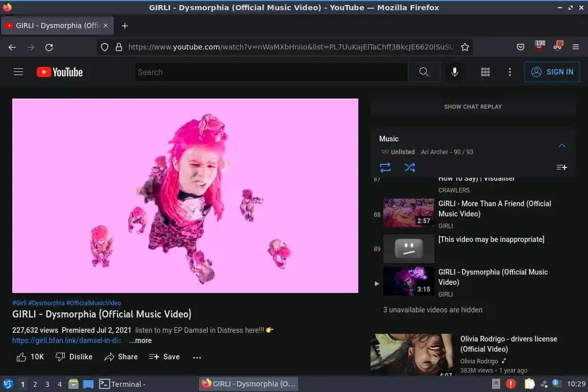Image resolution: width=588 pixels, height=392 pixels.
Task: Open YouTube settings three-dot menu
Action: pyautogui.click(x=509, y=72)
